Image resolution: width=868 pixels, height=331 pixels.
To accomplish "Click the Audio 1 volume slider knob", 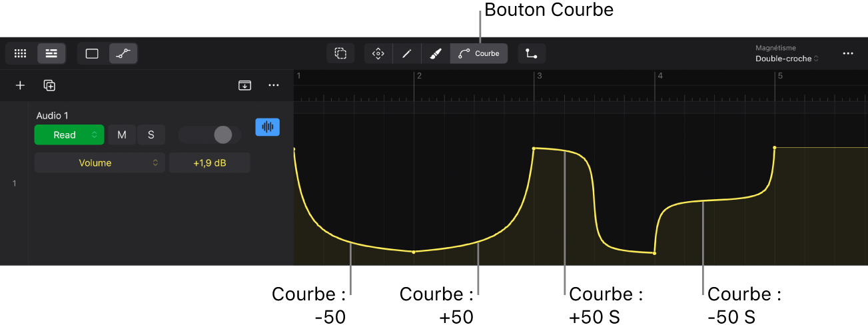I will [223, 135].
